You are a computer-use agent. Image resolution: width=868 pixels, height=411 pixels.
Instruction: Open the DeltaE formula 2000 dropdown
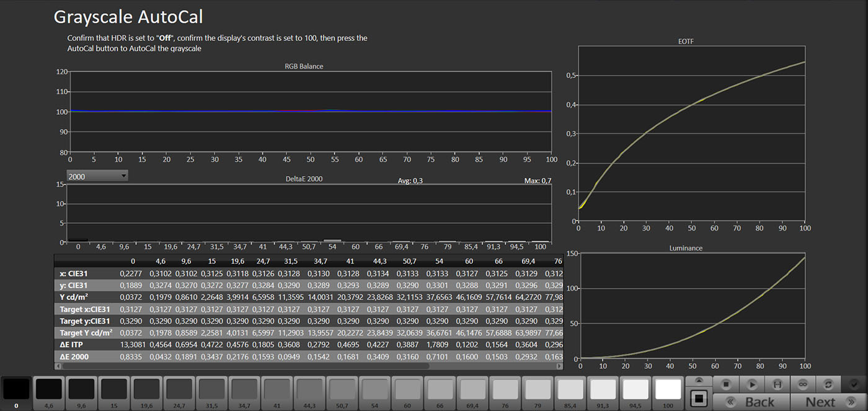point(97,177)
